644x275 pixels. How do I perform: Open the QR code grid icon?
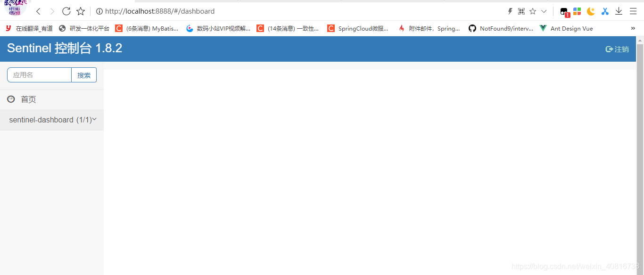(x=521, y=11)
